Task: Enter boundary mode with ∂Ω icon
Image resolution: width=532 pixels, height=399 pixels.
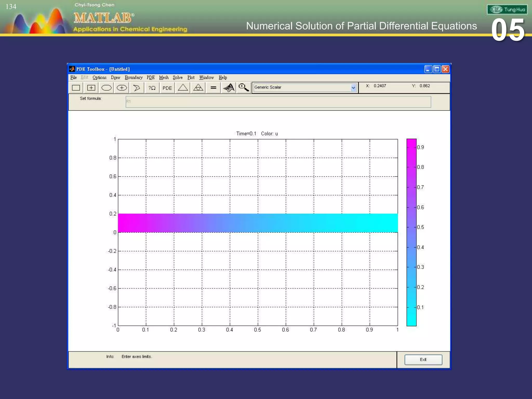Action: 152,88
